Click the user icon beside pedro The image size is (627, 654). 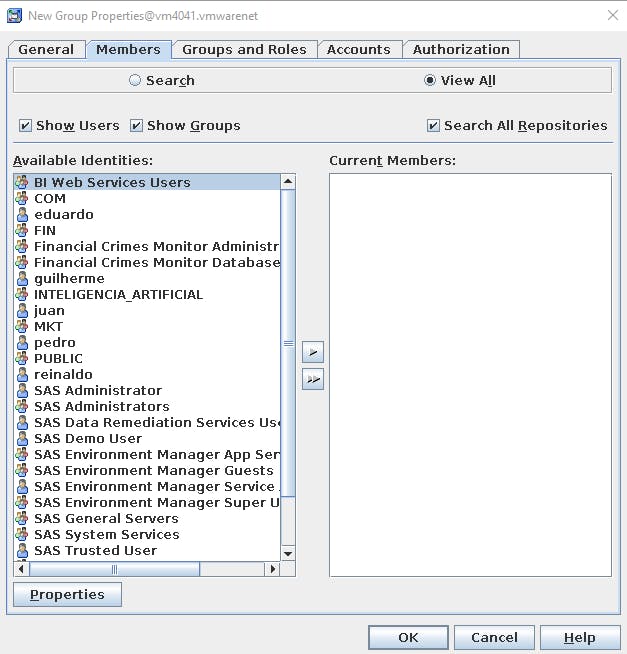tap(22, 342)
